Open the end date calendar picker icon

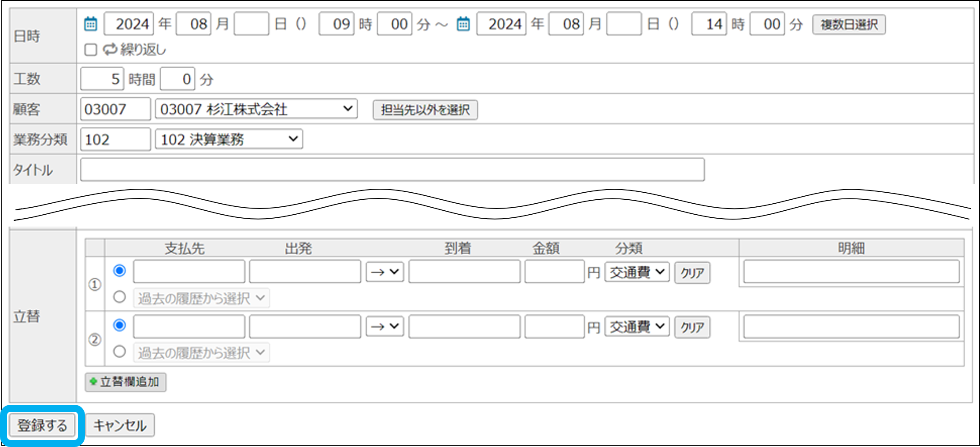pyautogui.click(x=463, y=24)
